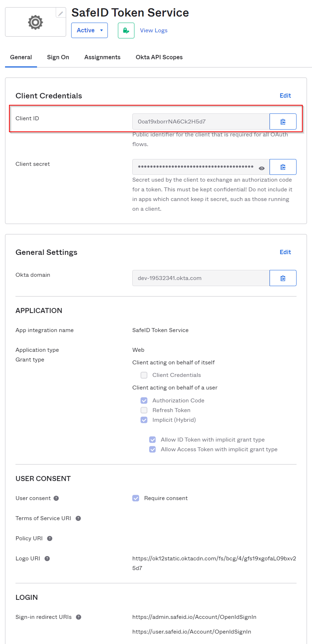Click the help icon beside Policy URI
The height and width of the screenshot is (644, 312).
(x=50, y=538)
